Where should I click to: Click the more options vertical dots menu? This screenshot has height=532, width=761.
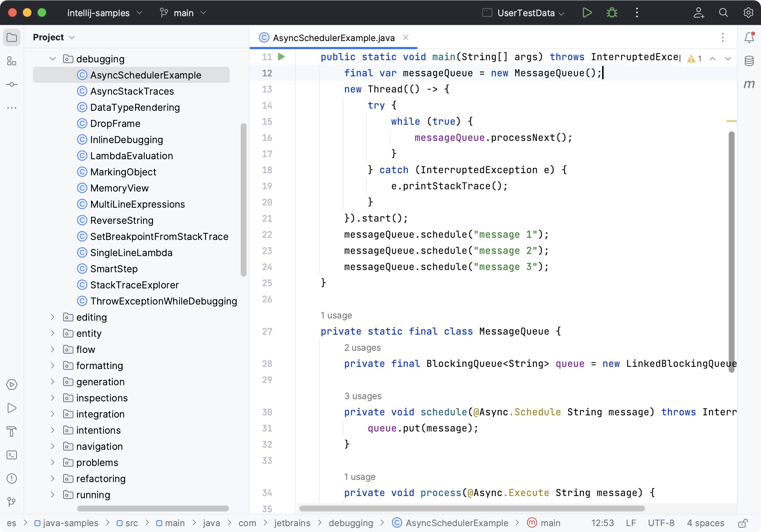click(x=637, y=13)
